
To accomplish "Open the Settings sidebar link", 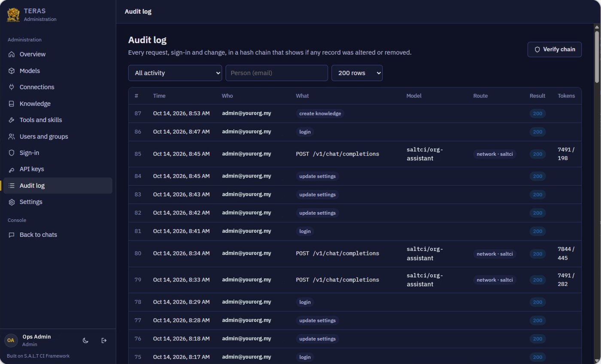I will [58, 202].
